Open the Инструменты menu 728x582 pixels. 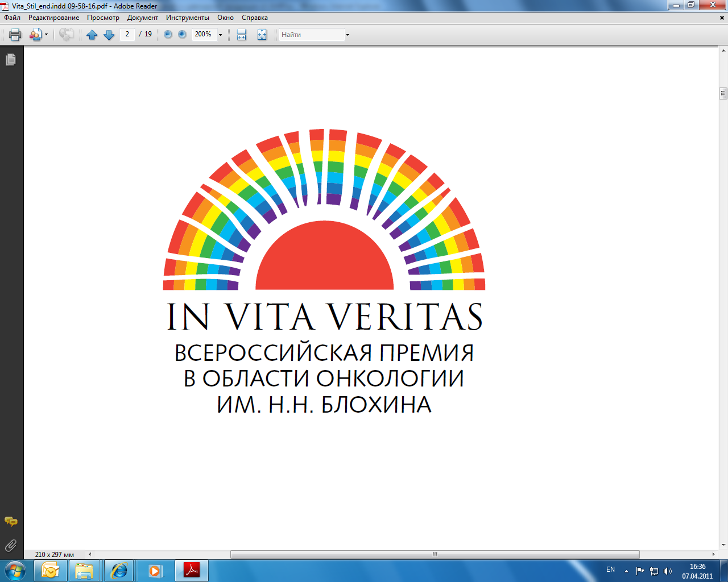188,18
